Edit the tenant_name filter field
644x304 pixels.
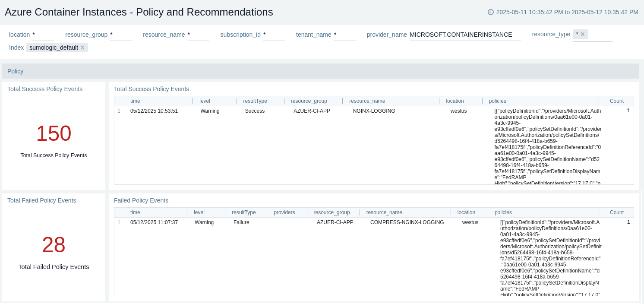(x=345, y=35)
